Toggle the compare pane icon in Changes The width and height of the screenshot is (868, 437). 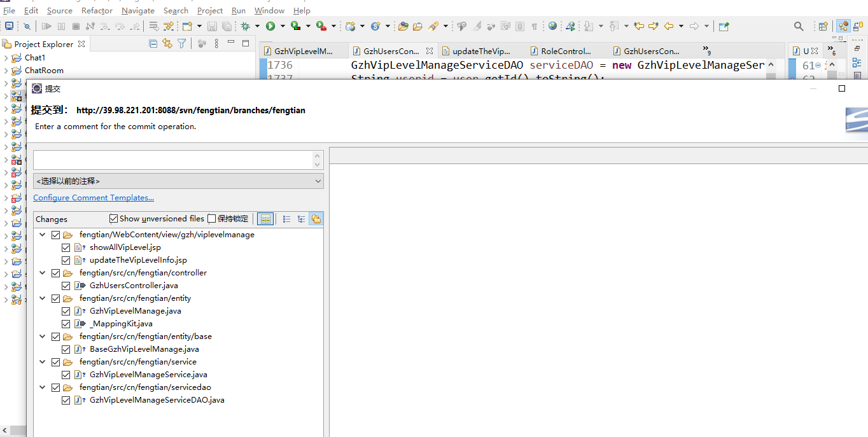click(x=265, y=219)
